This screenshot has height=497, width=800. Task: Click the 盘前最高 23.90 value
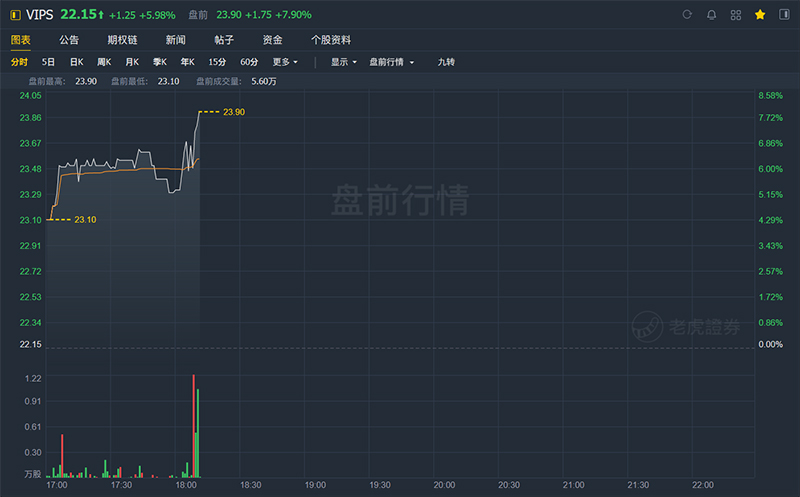pyautogui.click(x=86, y=81)
